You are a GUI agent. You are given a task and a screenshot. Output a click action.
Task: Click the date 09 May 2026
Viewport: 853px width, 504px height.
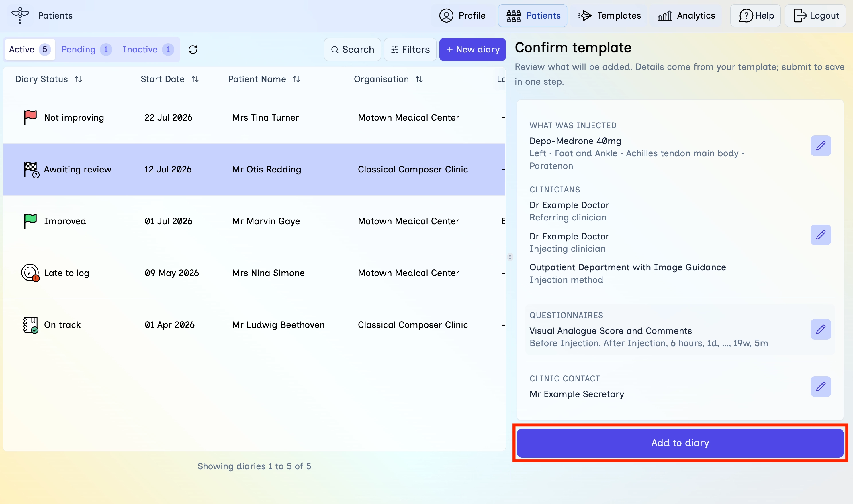[x=172, y=273]
